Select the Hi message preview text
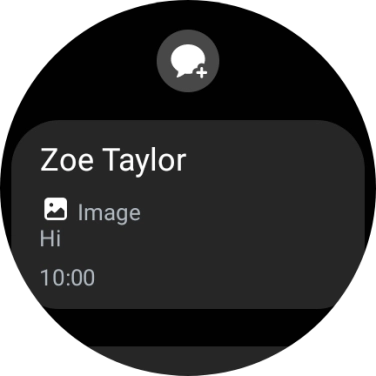 [50, 239]
